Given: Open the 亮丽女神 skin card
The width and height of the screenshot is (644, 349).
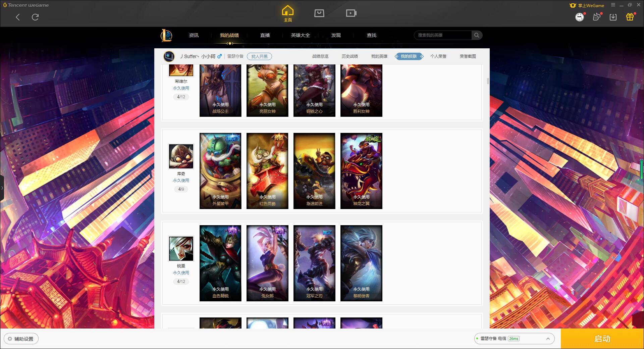Looking at the screenshot, I should tap(267, 91).
